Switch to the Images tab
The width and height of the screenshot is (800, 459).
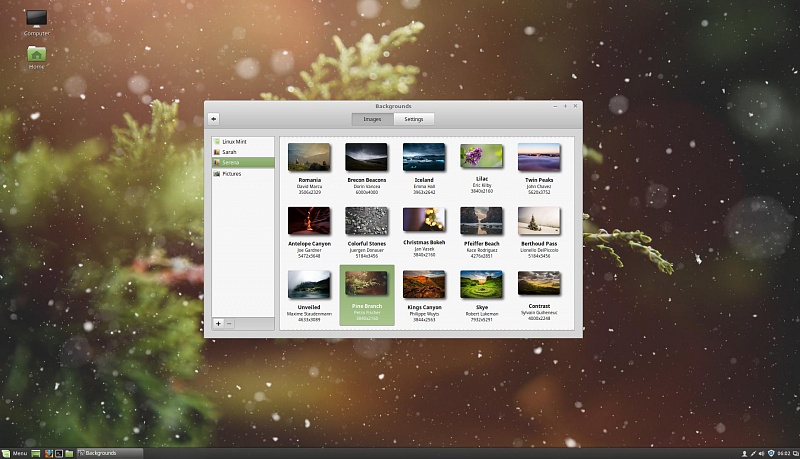tap(372, 119)
